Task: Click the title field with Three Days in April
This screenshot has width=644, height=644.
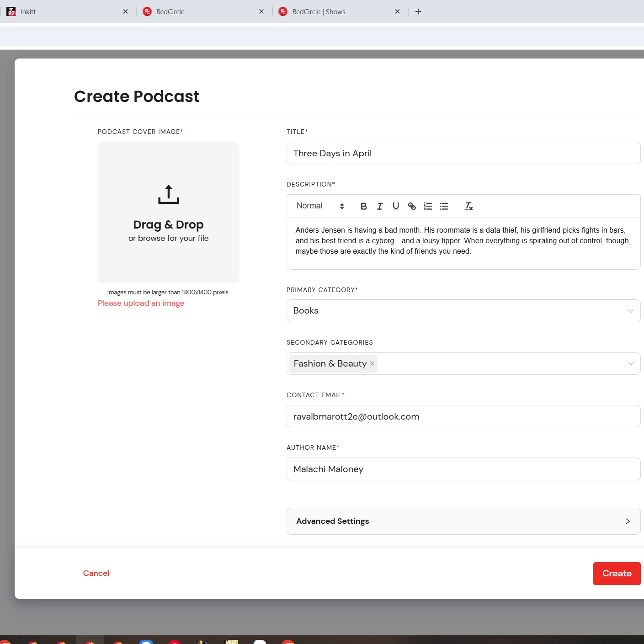Action: tap(463, 153)
